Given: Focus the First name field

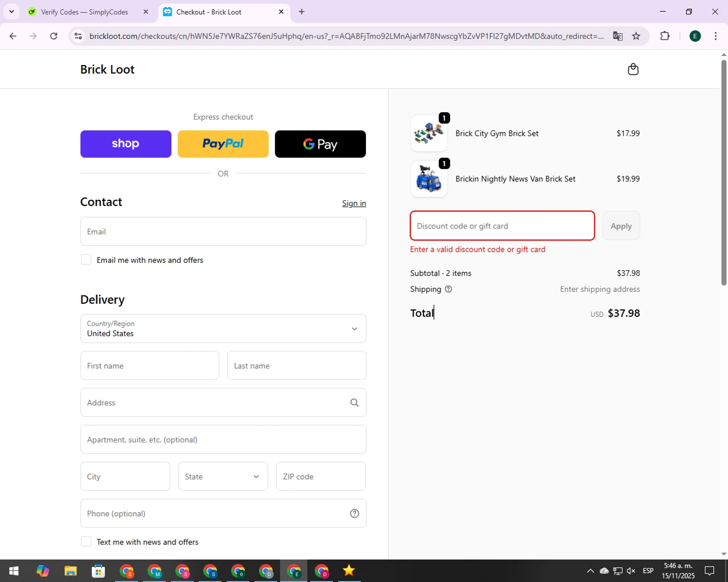Looking at the screenshot, I should [x=149, y=366].
